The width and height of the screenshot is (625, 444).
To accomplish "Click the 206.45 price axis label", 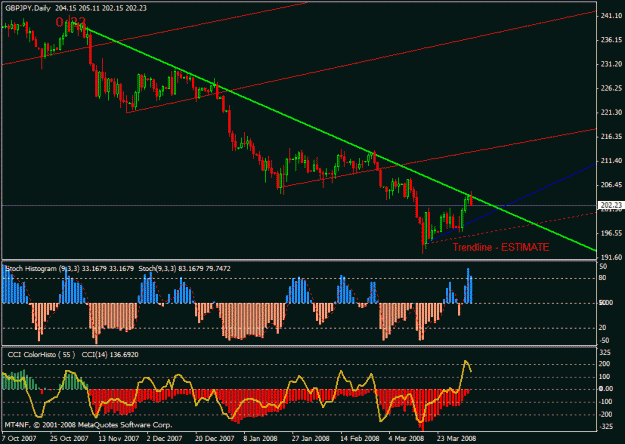I will pyautogui.click(x=611, y=185).
